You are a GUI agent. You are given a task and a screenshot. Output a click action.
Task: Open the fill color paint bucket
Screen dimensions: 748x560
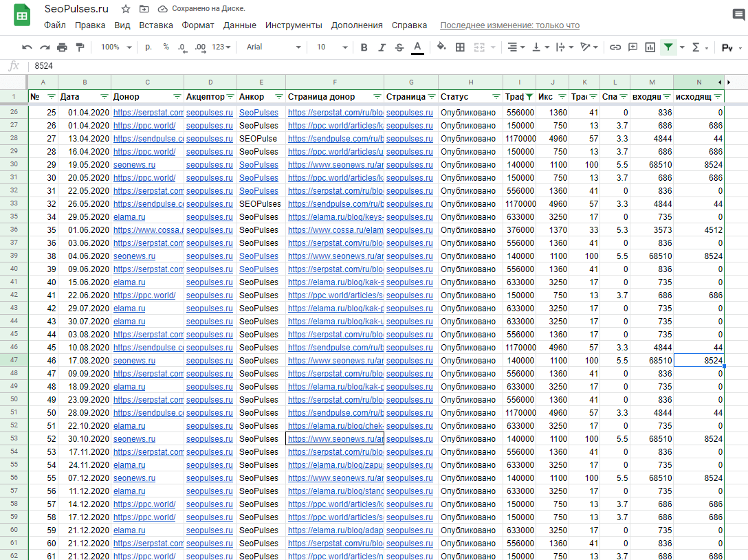pos(441,47)
